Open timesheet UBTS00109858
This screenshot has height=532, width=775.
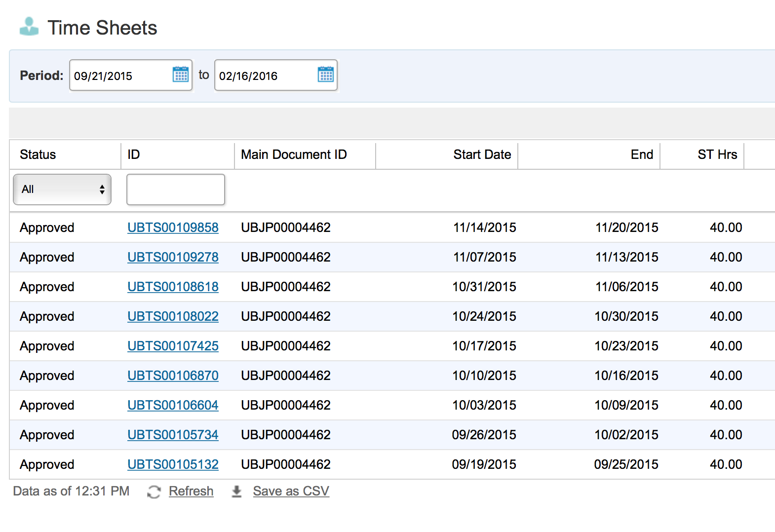(x=173, y=228)
